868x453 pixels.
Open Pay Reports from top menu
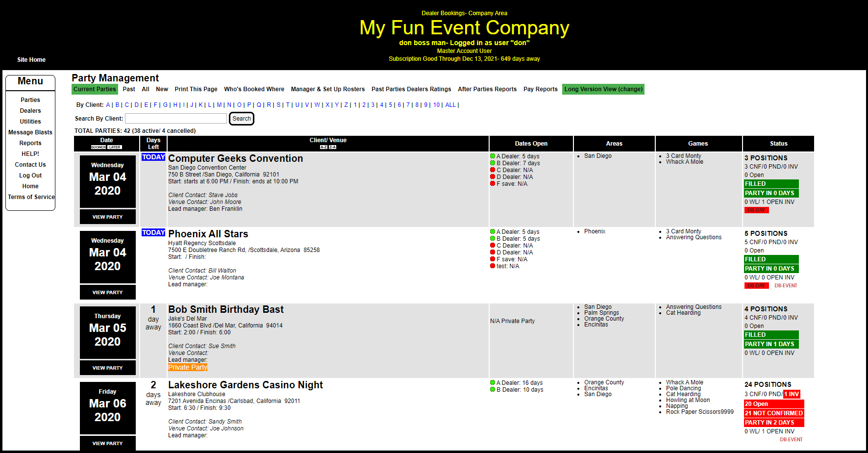pyautogui.click(x=540, y=89)
